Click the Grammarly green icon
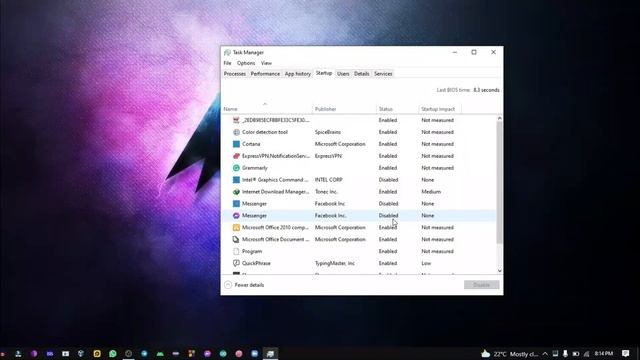This screenshot has height=360, width=640. (x=236, y=168)
